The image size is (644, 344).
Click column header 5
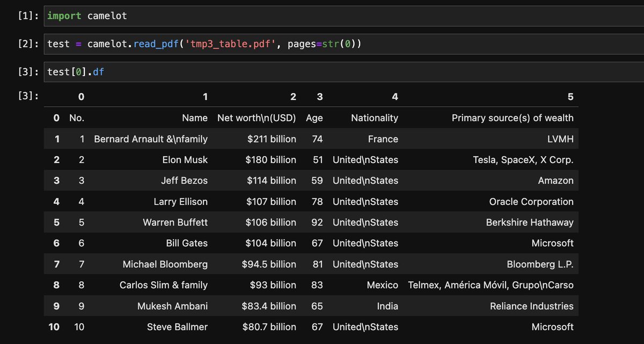pos(570,97)
